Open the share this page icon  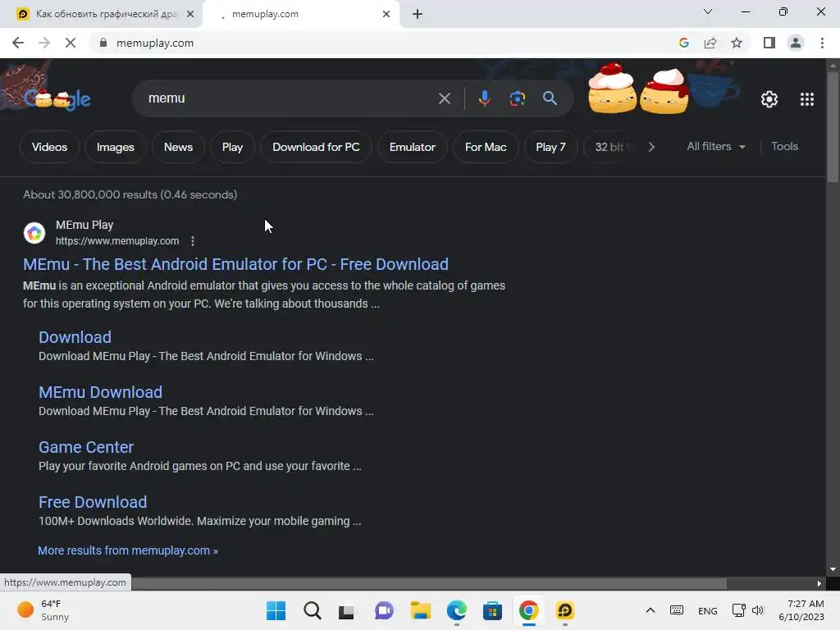(710, 43)
